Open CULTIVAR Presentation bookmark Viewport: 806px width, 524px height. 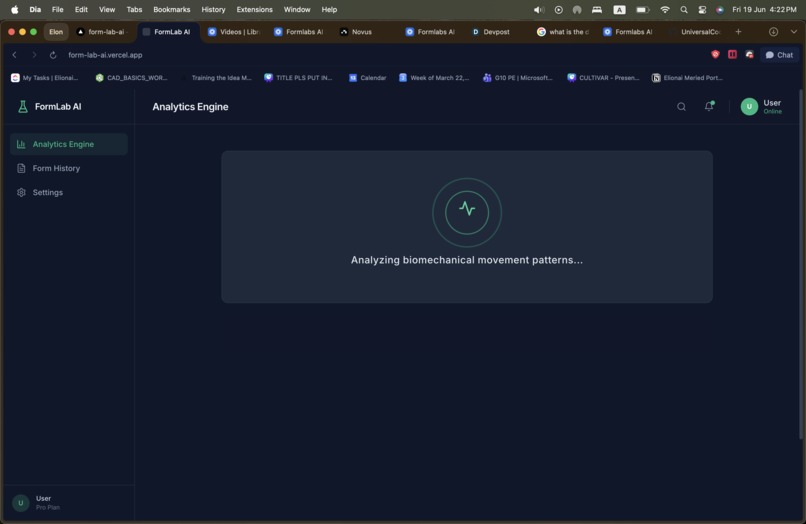pyautogui.click(x=603, y=78)
